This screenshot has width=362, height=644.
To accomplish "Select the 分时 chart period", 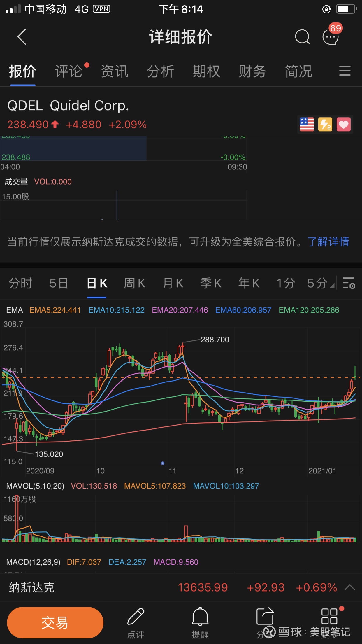I will click(x=20, y=283).
